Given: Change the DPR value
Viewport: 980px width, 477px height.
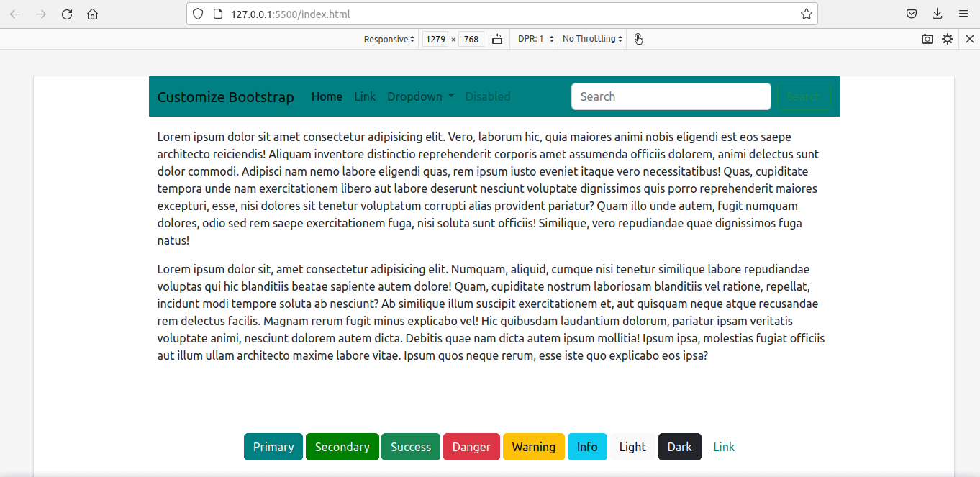Looking at the screenshot, I should pyautogui.click(x=535, y=39).
